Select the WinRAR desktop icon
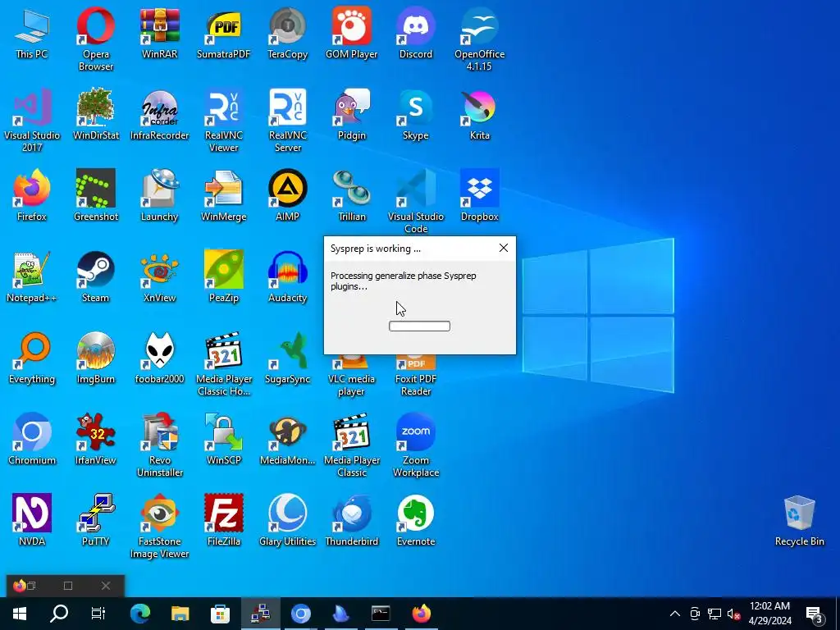 [160, 32]
